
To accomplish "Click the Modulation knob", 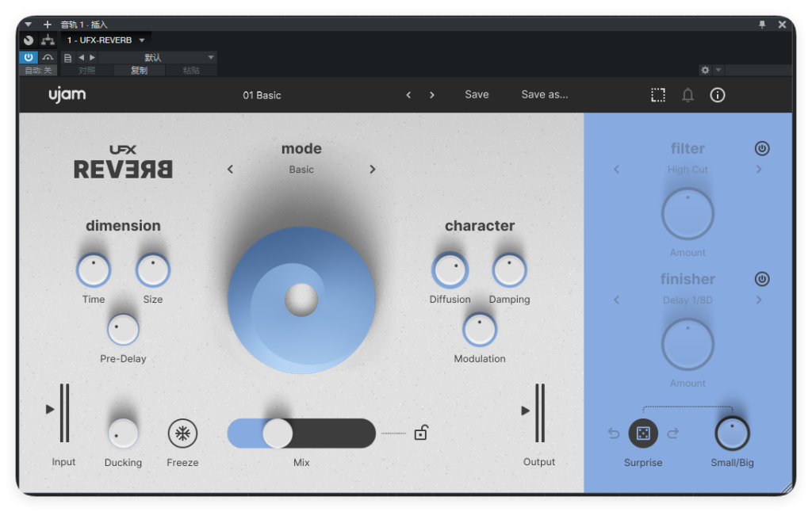I will [x=480, y=329].
